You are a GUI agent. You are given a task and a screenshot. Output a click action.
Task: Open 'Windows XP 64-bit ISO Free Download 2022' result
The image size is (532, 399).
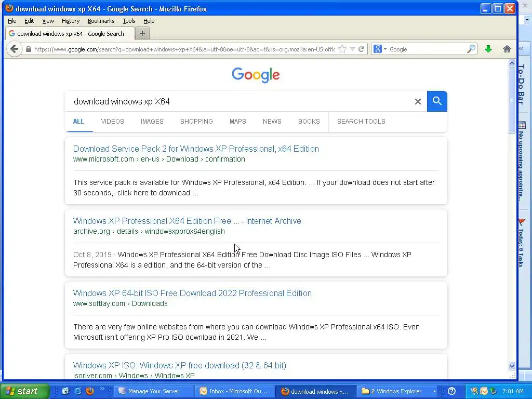click(x=192, y=293)
